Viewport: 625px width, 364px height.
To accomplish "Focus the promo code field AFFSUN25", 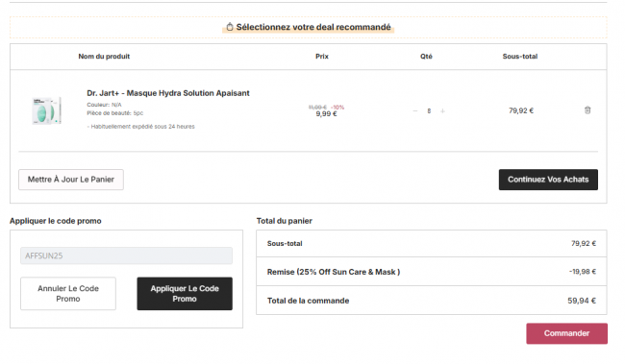I will 126,255.
